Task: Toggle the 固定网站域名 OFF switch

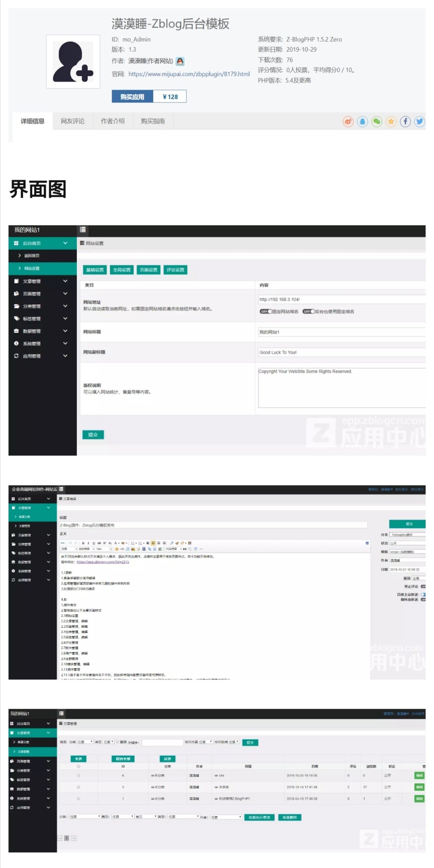Action: click(265, 312)
